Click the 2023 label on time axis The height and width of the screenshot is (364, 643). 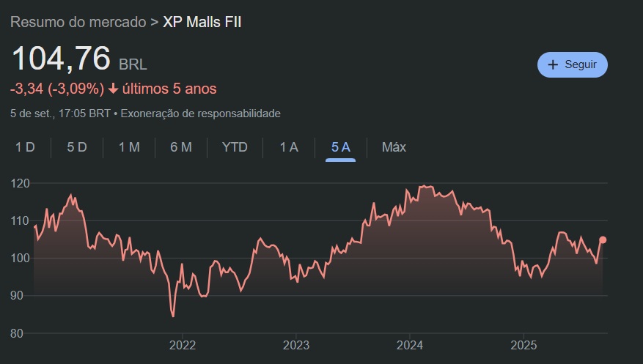(295, 345)
